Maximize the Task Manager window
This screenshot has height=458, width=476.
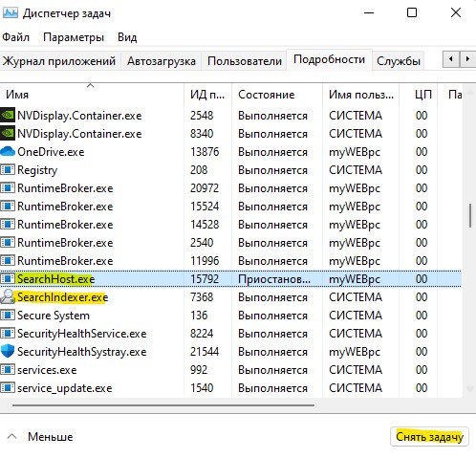(412, 13)
